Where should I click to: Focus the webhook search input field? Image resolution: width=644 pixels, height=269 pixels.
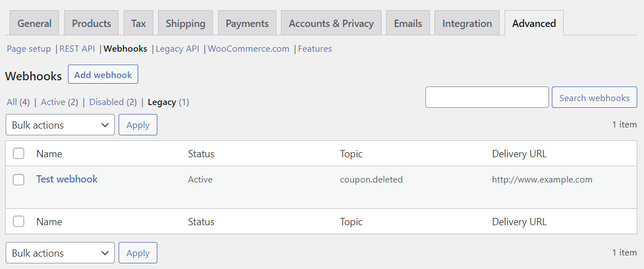point(487,97)
